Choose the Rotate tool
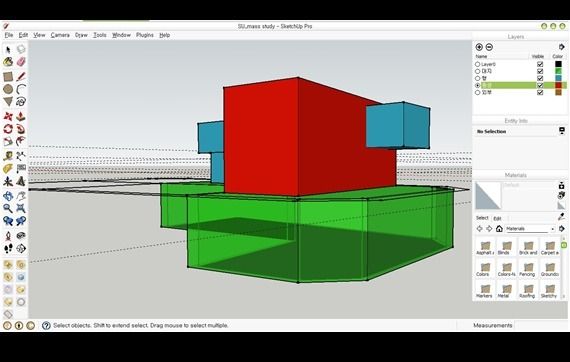 tap(8, 129)
